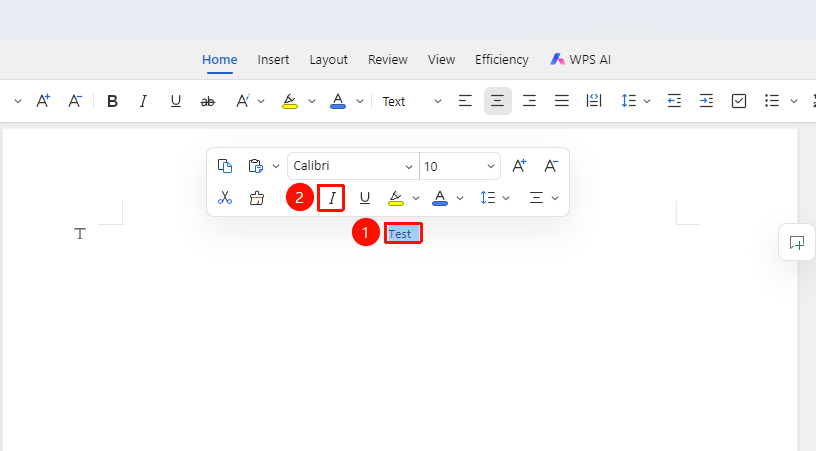Image resolution: width=816 pixels, height=451 pixels.
Task: Increase font size in floating toolbar
Action: [519, 166]
